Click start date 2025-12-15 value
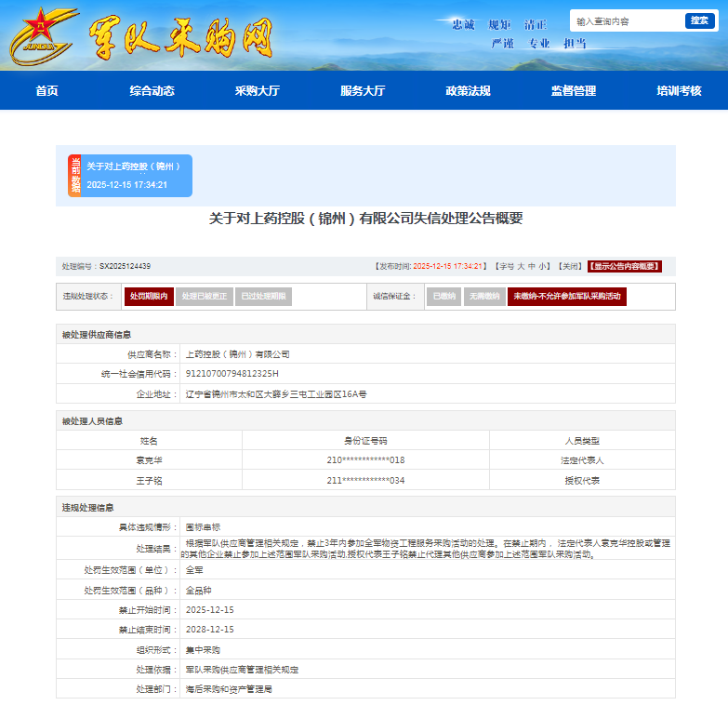 (x=210, y=610)
